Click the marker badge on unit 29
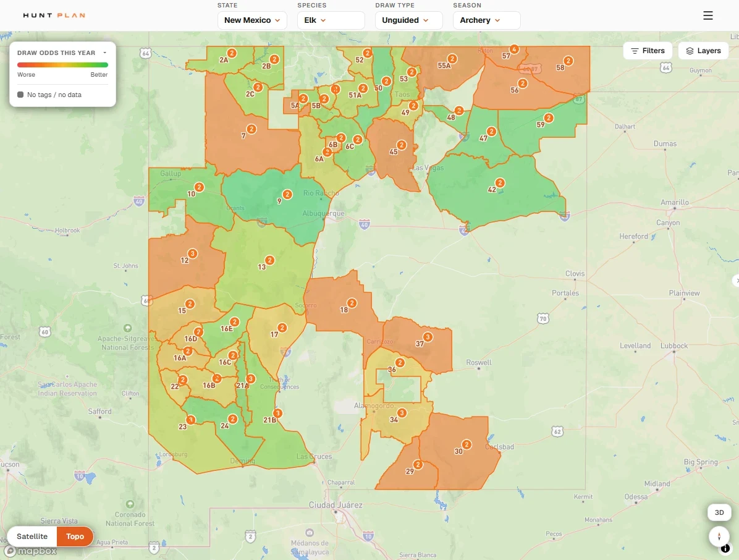The width and height of the screenshot is (739, 560). [418, 465]
